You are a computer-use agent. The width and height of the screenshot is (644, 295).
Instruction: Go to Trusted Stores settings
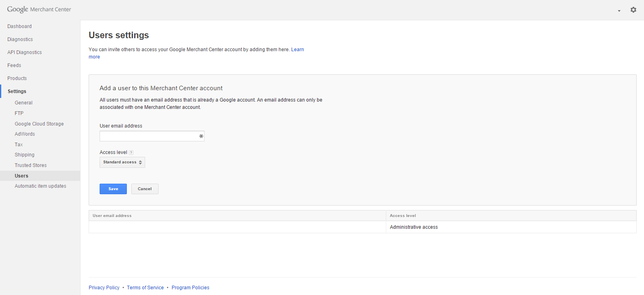(x=30, y=165)
